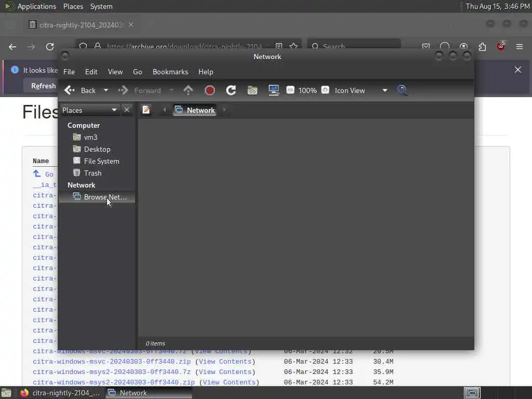
Task: Open Firefox reader view icon
Action: coord(279,46)
